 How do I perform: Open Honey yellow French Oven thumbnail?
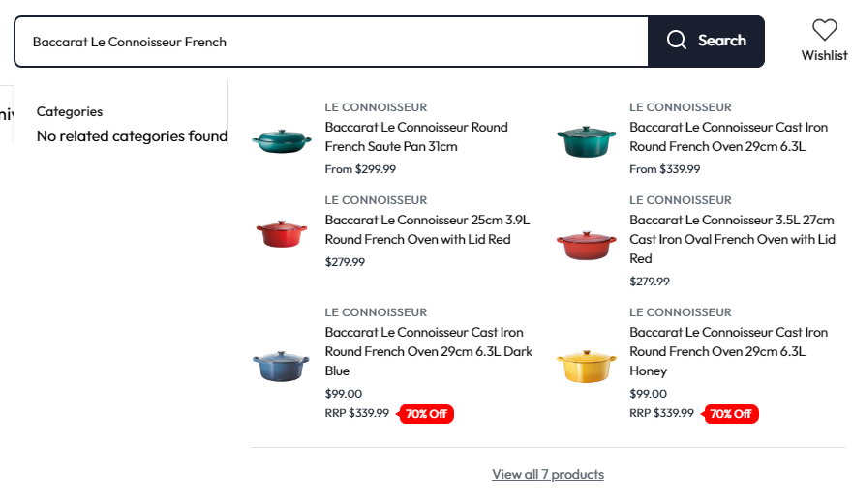[587, 366]
